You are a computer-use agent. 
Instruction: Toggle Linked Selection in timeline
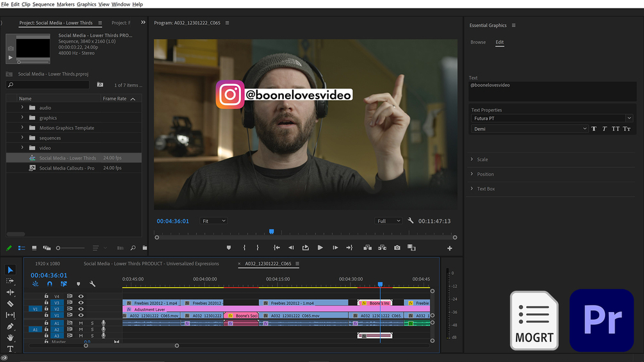[63, 284]
